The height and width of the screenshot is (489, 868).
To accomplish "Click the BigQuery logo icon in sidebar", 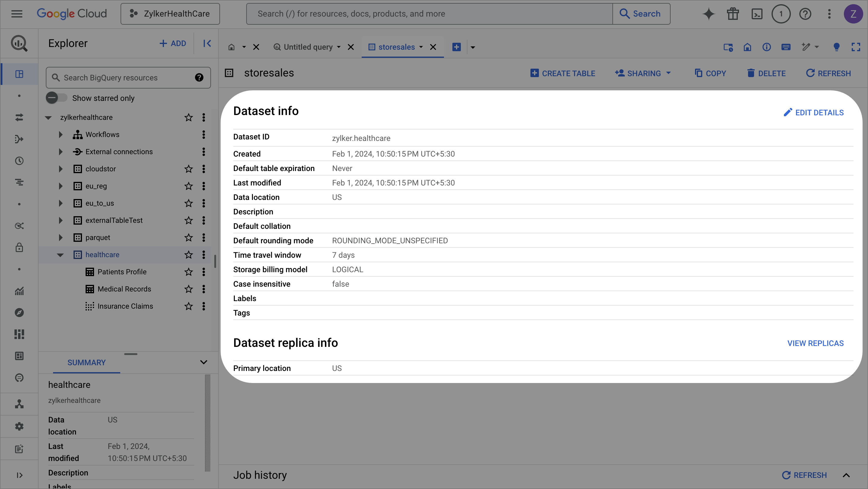I will coord(19,43).
